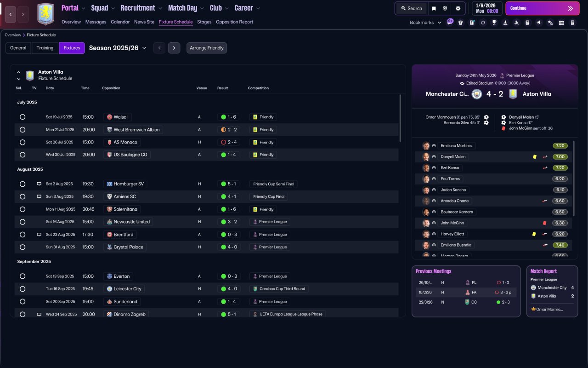The image size is (588, 368).
Task: Click Donyell Malen's substitution arrows icon
Action: point(545,157)
